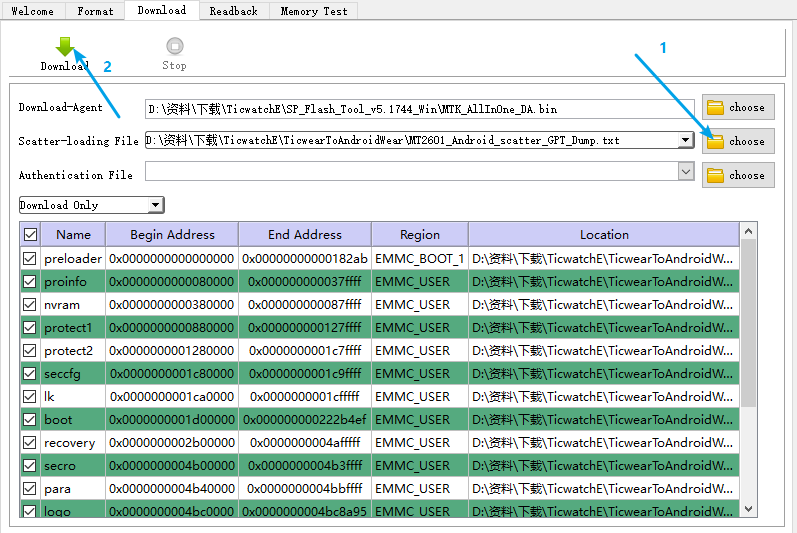Click para end address 0x0000000004bbffff
The width and height of the screenshot is (797, 533).
coord(305,489)
